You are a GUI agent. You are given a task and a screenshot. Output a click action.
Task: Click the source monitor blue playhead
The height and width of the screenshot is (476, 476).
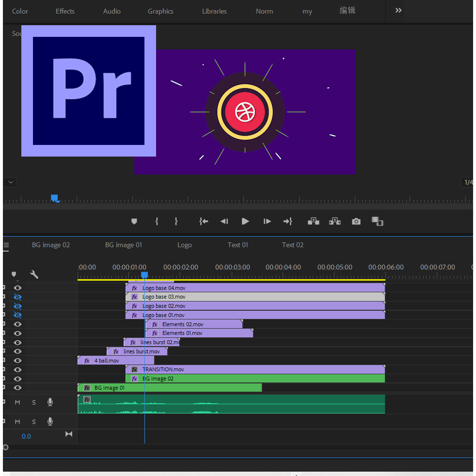click(54, 198)
